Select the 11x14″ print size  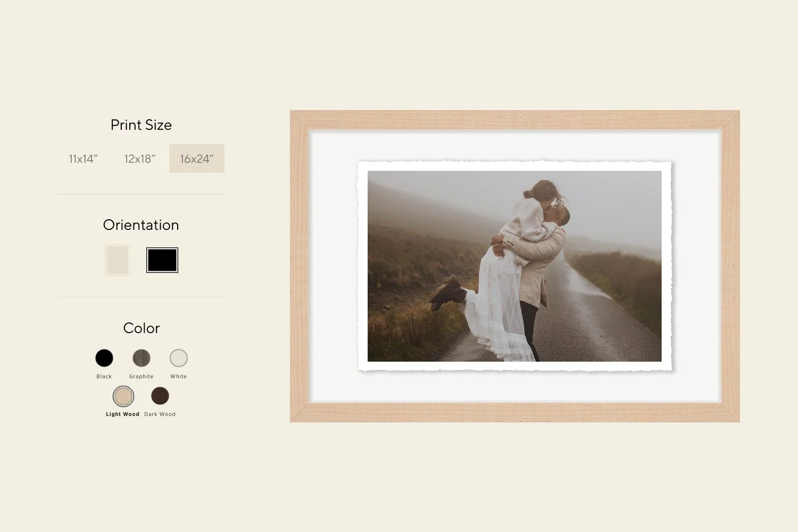coord(84,159)
